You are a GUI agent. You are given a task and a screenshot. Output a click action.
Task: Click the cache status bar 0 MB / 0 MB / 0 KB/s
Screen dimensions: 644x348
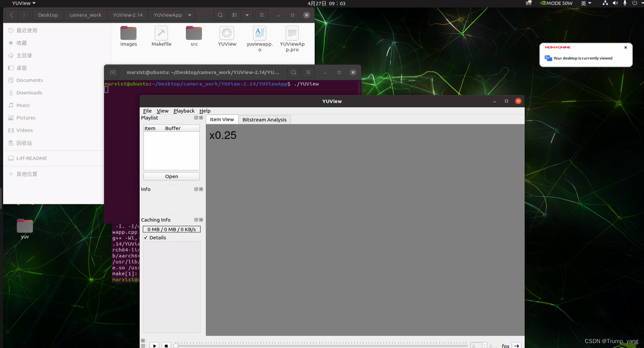pyautogui.click(x=171, y=229)
